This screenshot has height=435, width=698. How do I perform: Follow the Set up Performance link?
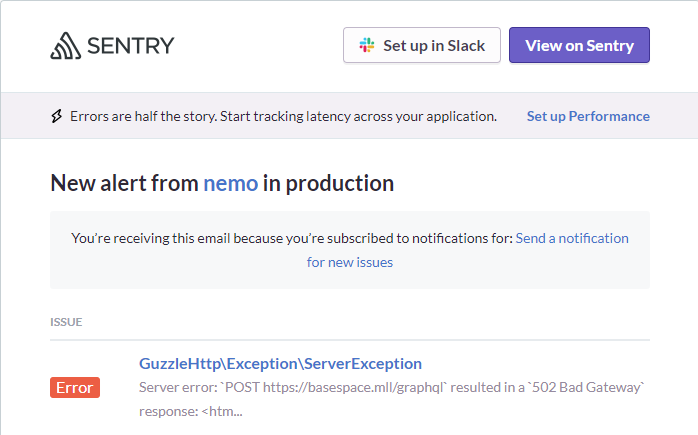point(588,116)
